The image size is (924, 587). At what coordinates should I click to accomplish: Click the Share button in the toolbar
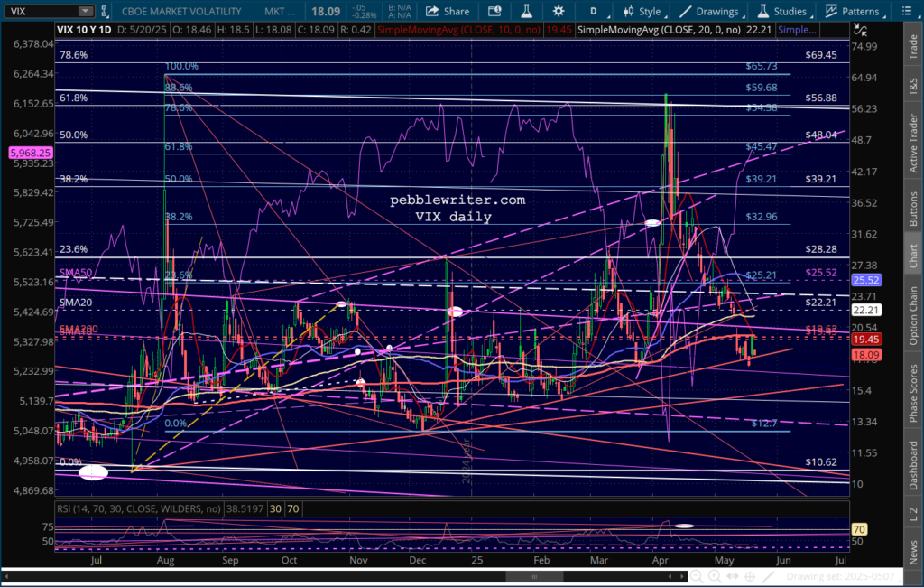point(448,12)
